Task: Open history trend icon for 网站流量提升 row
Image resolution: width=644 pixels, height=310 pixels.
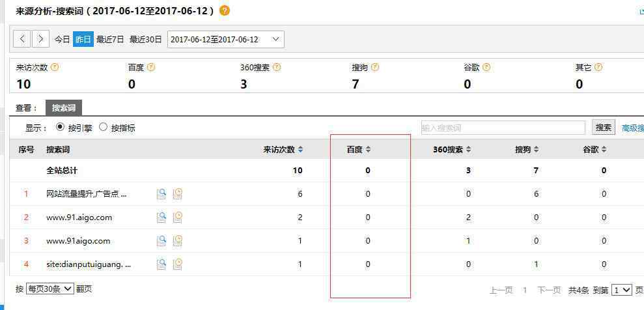Action: tap(177, 194)
